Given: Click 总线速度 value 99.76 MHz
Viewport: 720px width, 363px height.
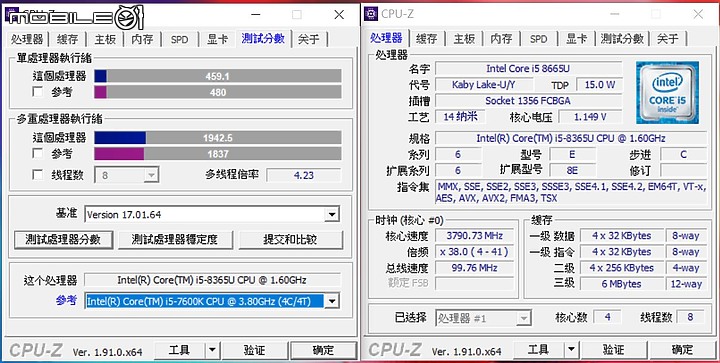Looking at the screenshot, I should click(474, 268).
